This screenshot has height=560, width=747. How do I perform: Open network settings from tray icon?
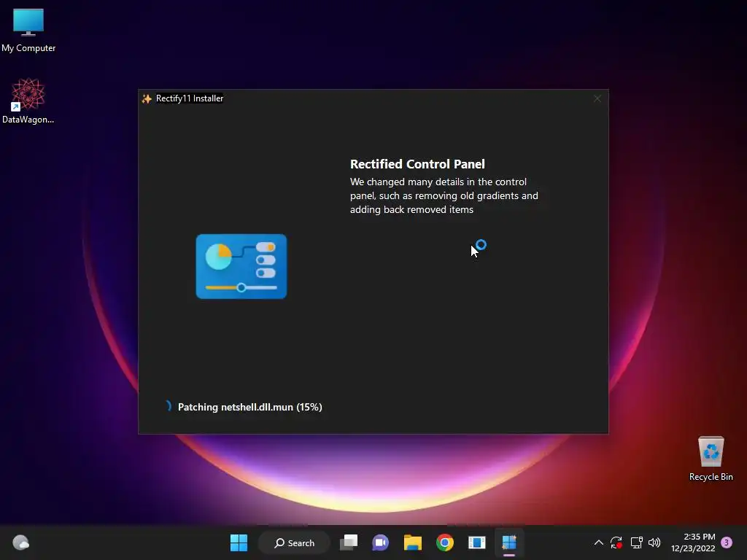636,542
